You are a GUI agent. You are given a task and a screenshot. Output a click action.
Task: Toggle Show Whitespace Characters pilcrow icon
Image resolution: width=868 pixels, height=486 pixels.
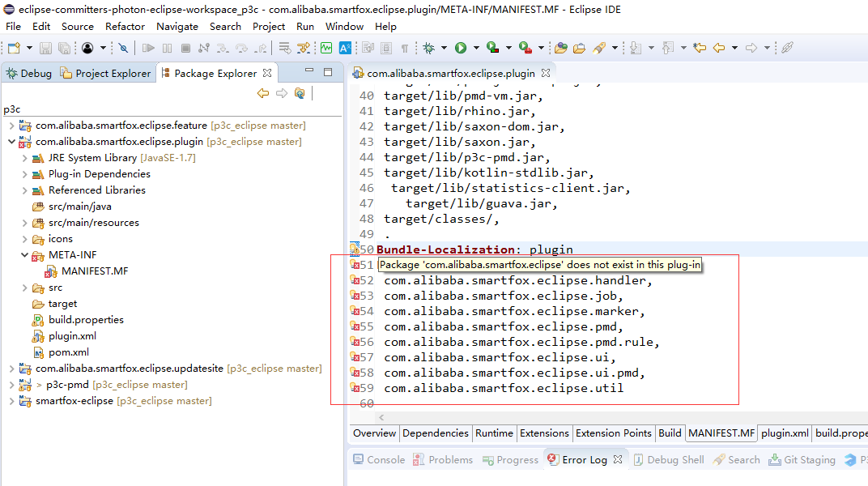[x=405, y=48]
